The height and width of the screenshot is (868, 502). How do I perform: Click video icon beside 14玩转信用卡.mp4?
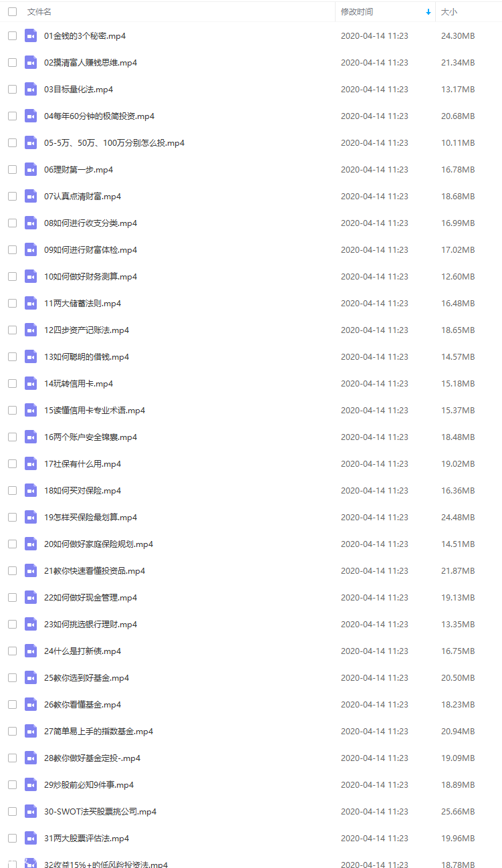pos(31,383)
